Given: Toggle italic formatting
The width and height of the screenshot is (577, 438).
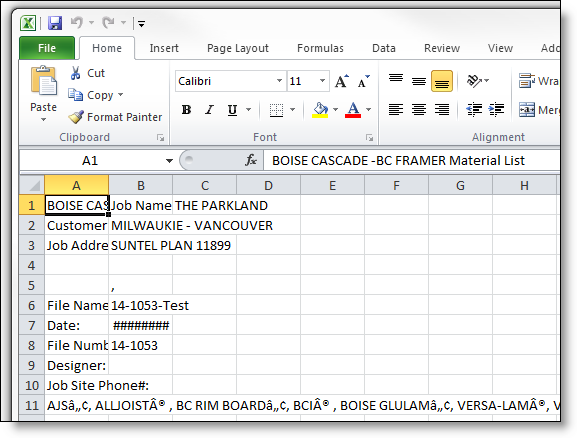Looking at the screenshot, I should click(x=209, y=110).
